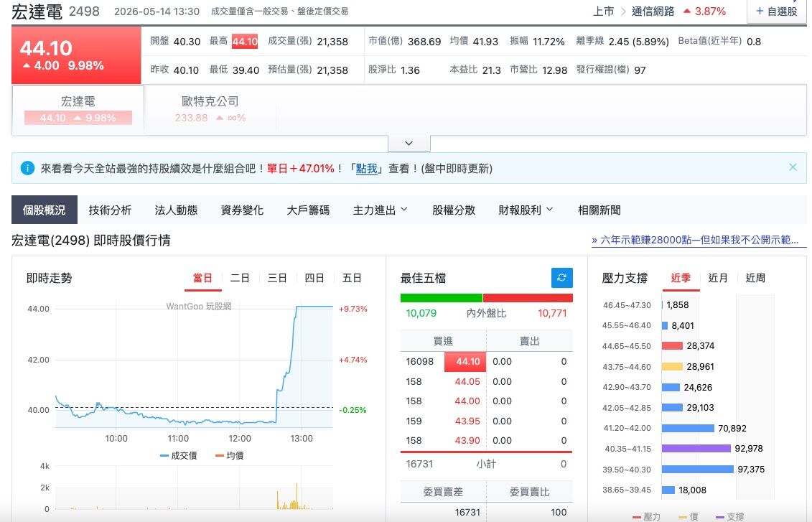Select the 個股概況 tab
This screenshot has height=522, width=812.
(45, 210)
